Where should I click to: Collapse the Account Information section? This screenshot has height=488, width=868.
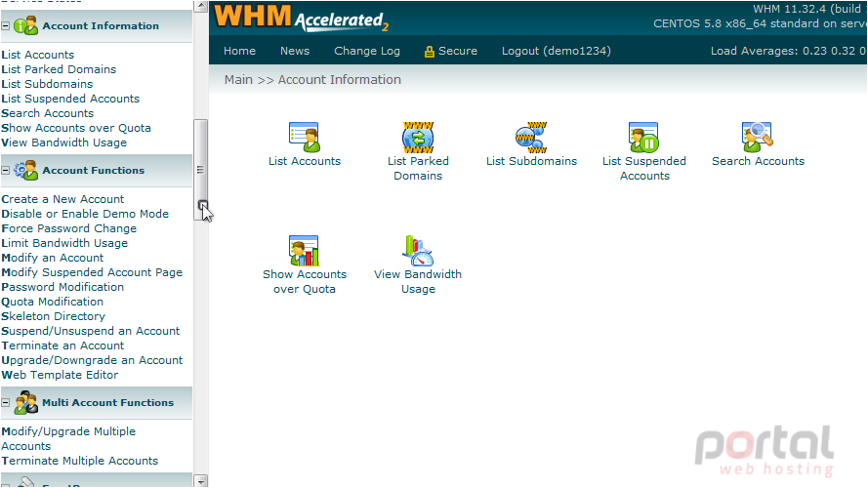coord(6,26)
